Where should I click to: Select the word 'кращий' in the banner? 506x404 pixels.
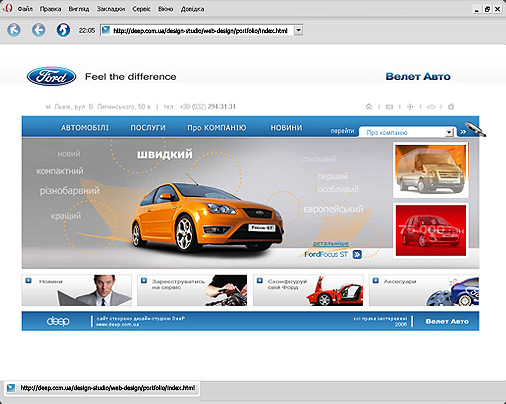(x=66, y=216)
